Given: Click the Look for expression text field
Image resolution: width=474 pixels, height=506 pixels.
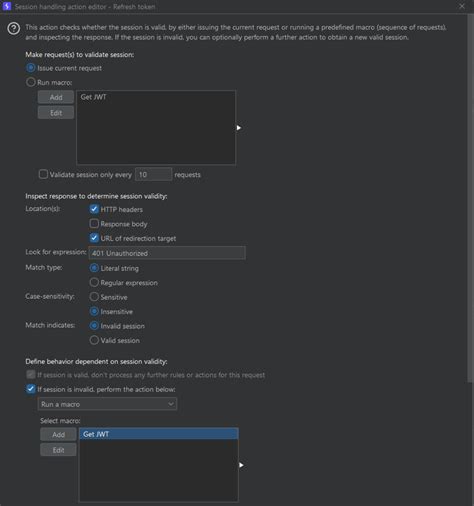Looking at the screenshot, I should (167, 253).
